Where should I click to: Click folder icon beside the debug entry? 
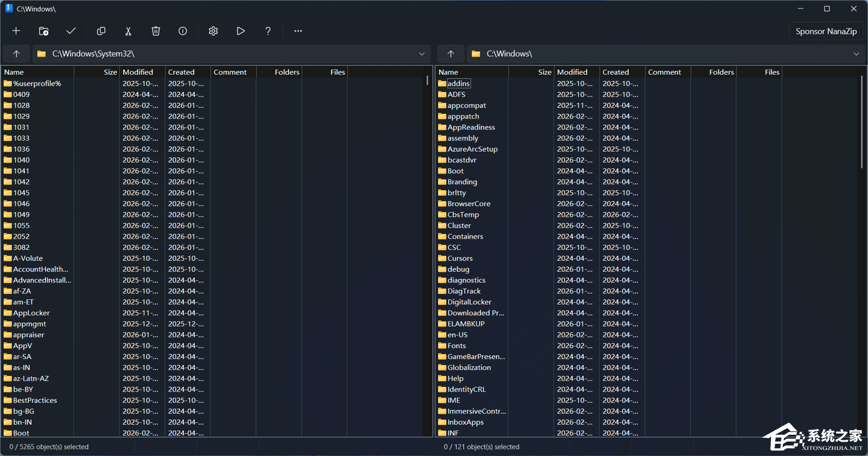[442, 269]
